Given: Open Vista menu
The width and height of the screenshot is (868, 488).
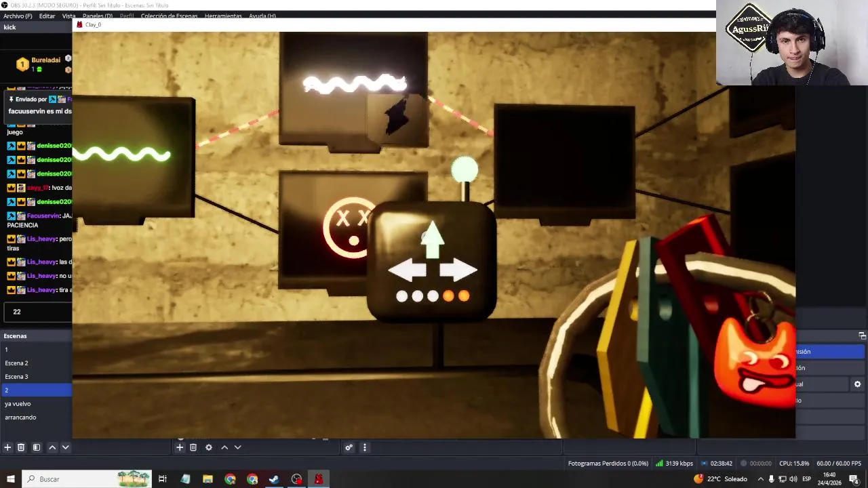Looking at the screenshot, I should point(69,16).
